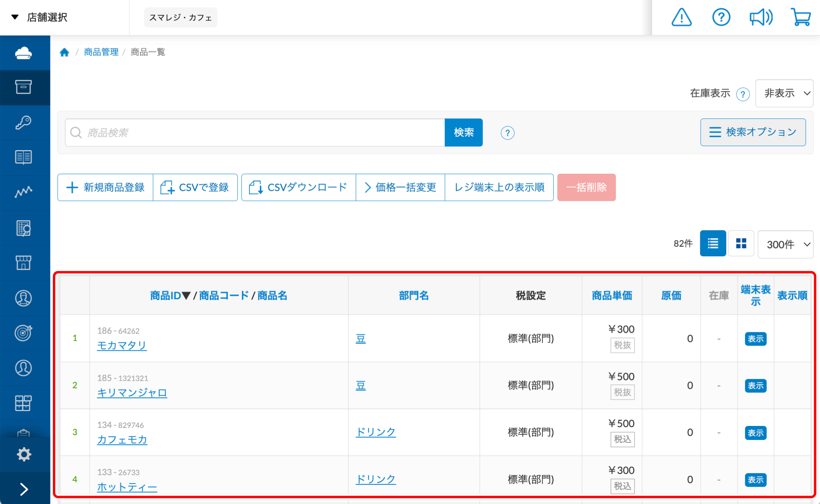Sort by 商品コード column header
This screenshot has height=504, width=820.
click(224, 296)
